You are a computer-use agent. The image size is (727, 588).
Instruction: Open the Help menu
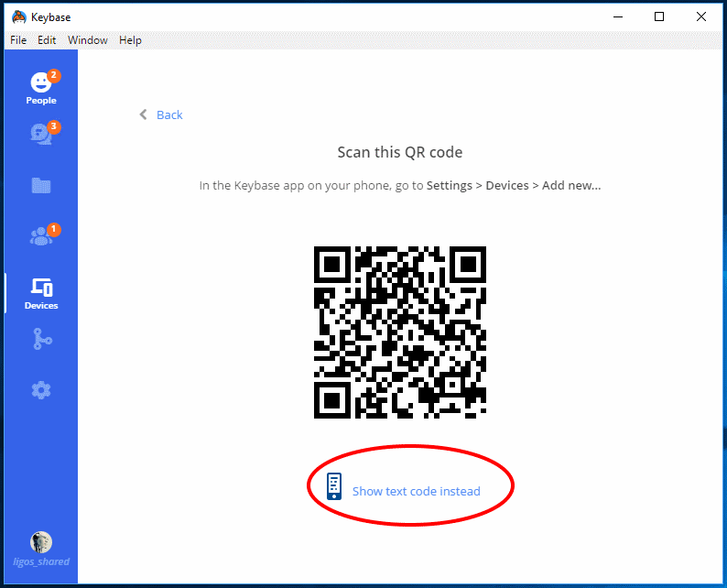[130, 40]
